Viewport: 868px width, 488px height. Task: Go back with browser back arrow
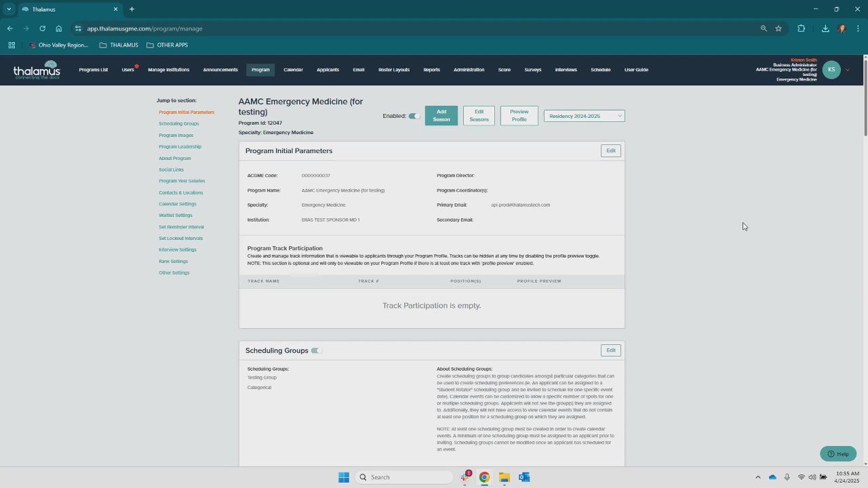[x=9, y=28]
